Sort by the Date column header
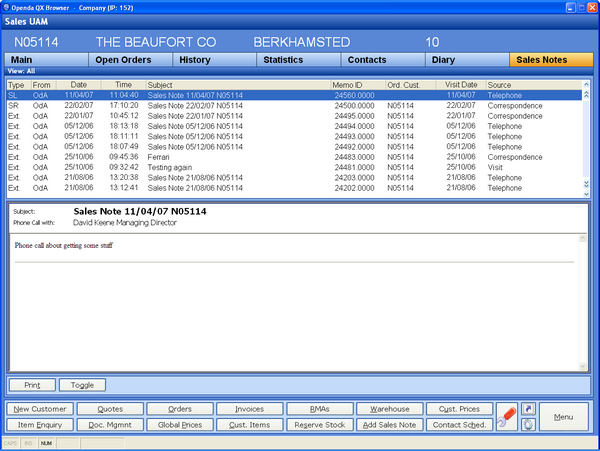 click(79, 85)
